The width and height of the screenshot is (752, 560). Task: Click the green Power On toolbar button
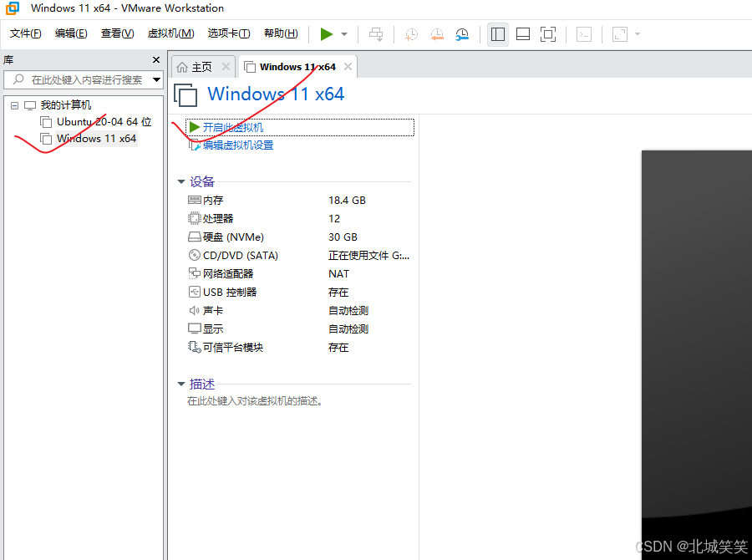click(x=327, y=34)
